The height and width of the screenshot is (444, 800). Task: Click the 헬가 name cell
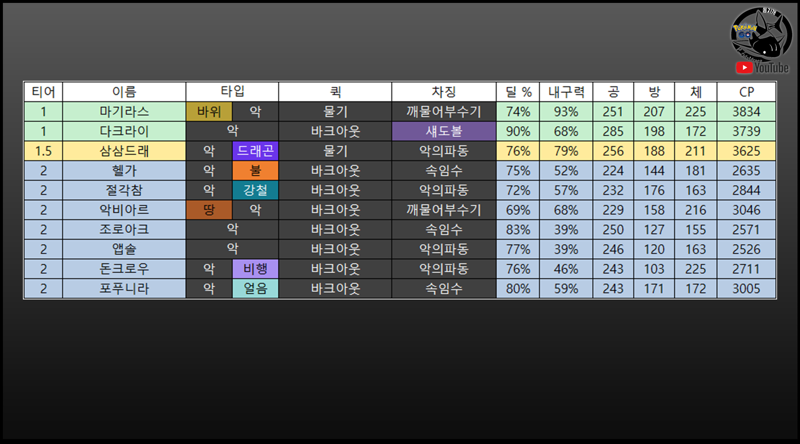pyautogui.click(x=124, y=170)
